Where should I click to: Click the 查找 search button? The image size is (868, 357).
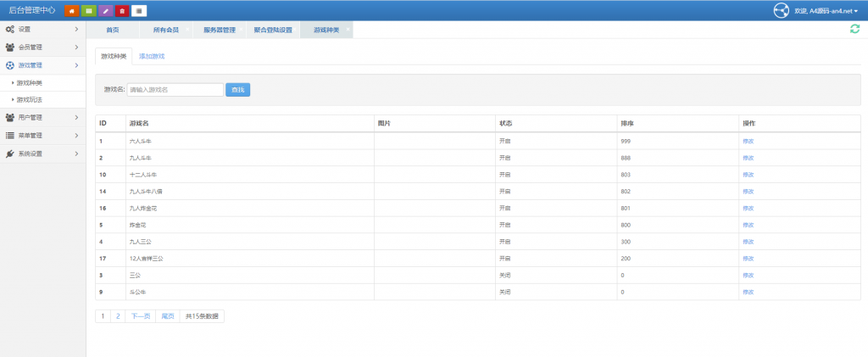(x=237, y=90)
